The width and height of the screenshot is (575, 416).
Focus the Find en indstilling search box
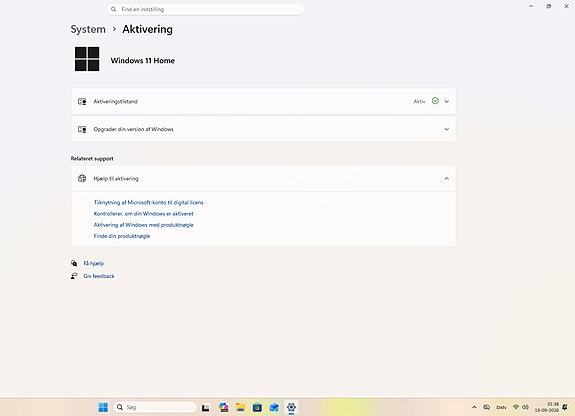coord(205,9)
